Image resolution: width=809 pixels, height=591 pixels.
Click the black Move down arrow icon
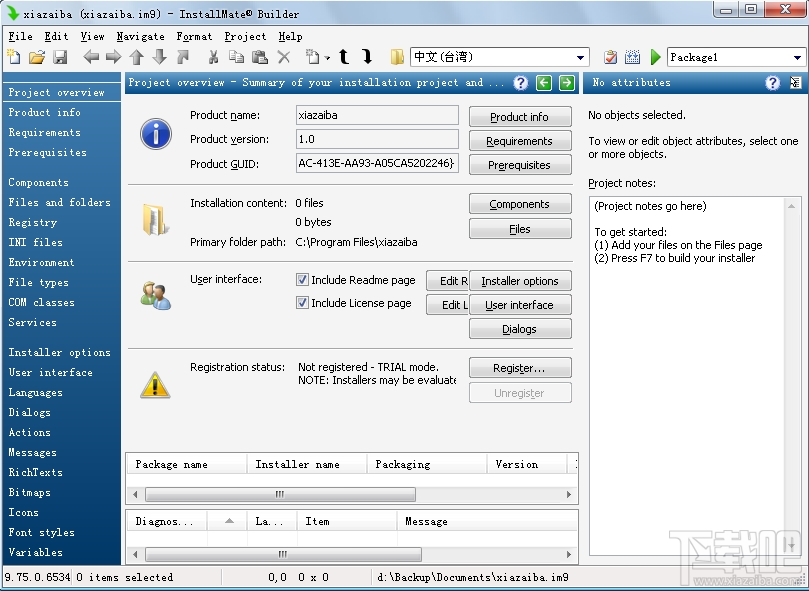[x=367, y=57]
